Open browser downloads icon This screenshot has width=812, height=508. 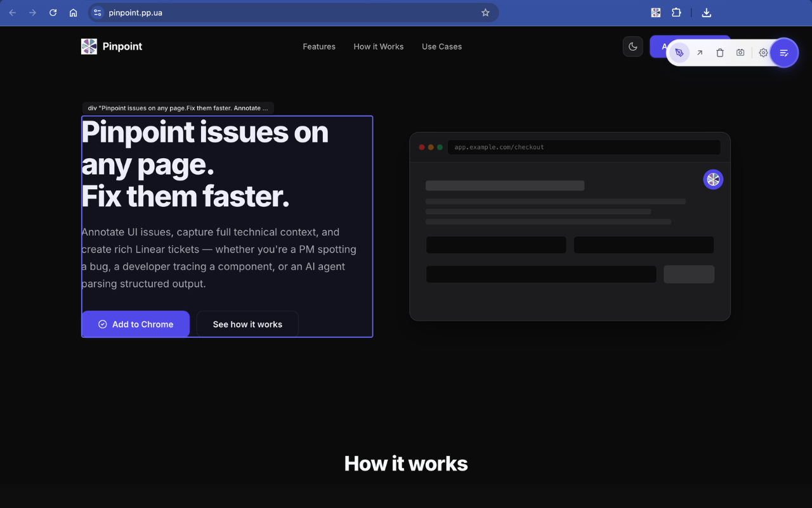click(707, 13)
